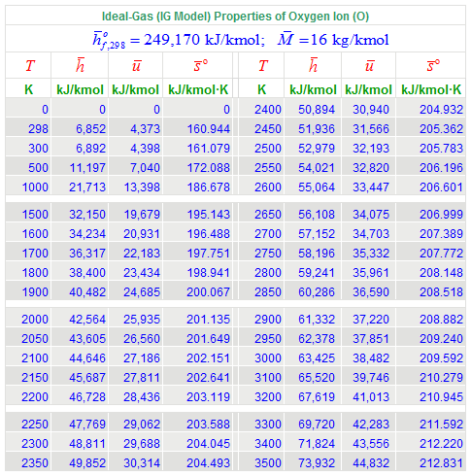Click the enthalpy value 42,564
This screenshot has width=471, height=476.
pos(87,320)
